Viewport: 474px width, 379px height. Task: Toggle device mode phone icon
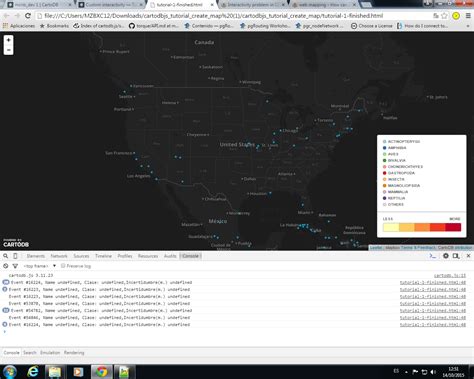pos(15,256)
